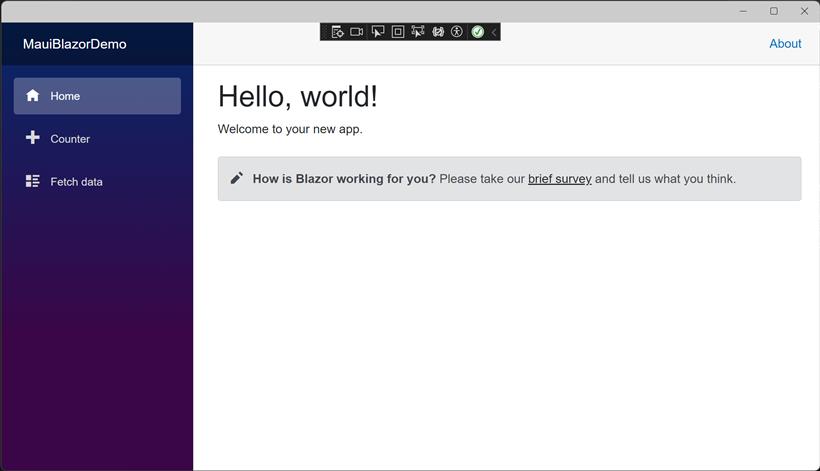This screenshot has width=820, height=471.
Task: Toggle Display Layout Adorners square icon
Action: point(398,32)
